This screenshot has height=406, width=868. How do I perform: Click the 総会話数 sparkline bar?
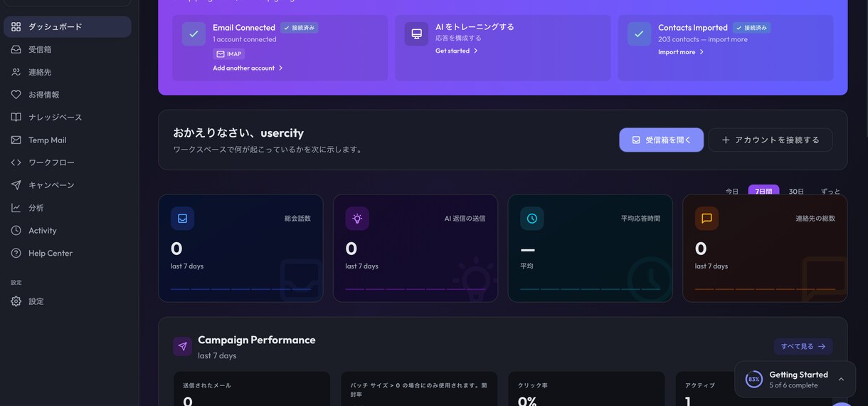[240, 289]
